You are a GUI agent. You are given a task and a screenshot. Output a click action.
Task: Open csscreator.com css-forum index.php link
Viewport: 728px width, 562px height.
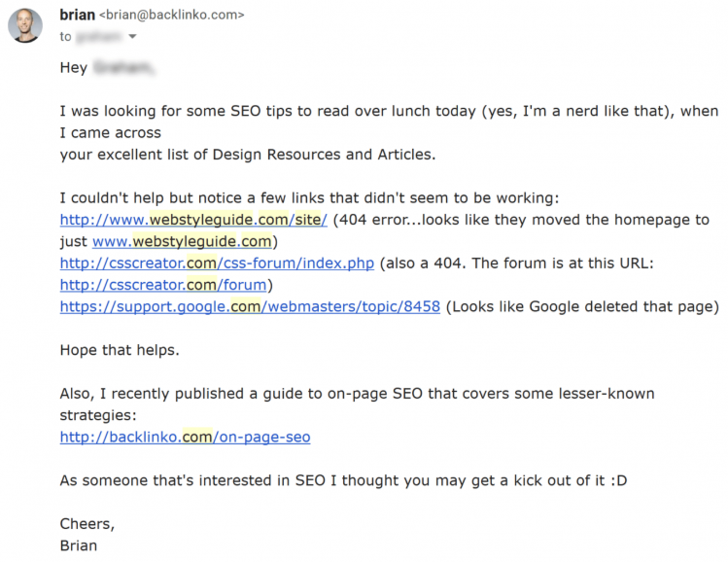(x=217, y=263)
